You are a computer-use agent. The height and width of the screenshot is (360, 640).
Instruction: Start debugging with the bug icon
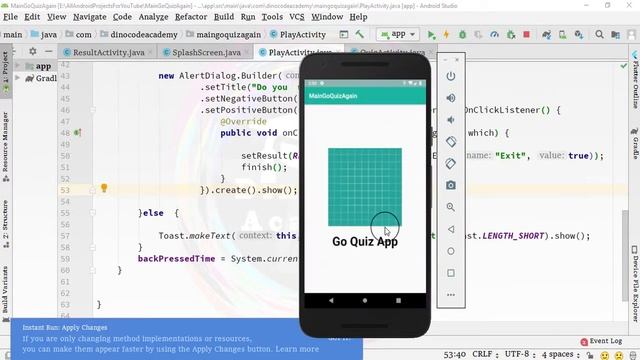click(x=462, y=35)
